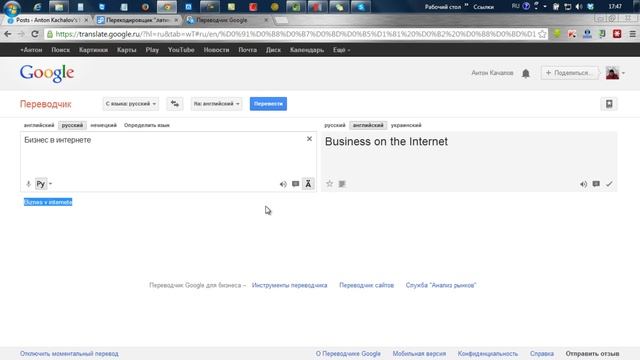Open Переводчик сайтов link
Screen dimensions: 640x360
point(367,285)
